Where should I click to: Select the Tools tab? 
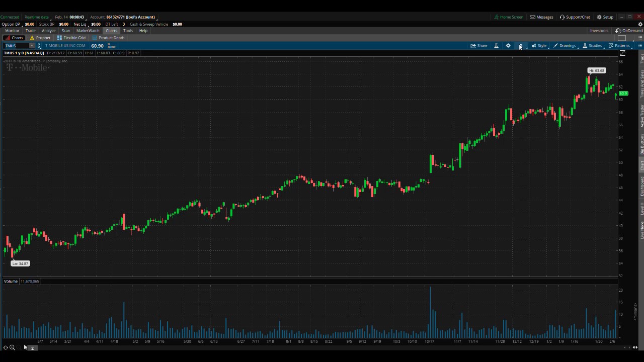(x=128, y=31)
